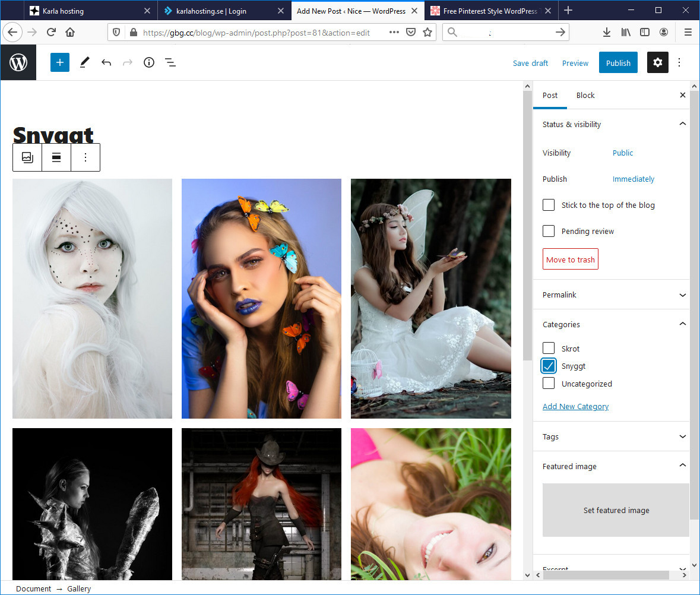700x595 pixels.
Task: Click the Redo arrow icon
Action: pos(128,62)
